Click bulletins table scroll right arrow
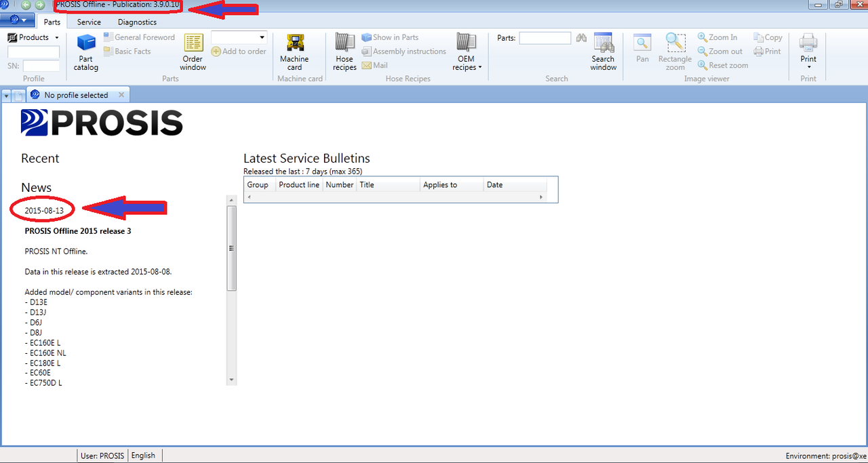 click(541, 197)
